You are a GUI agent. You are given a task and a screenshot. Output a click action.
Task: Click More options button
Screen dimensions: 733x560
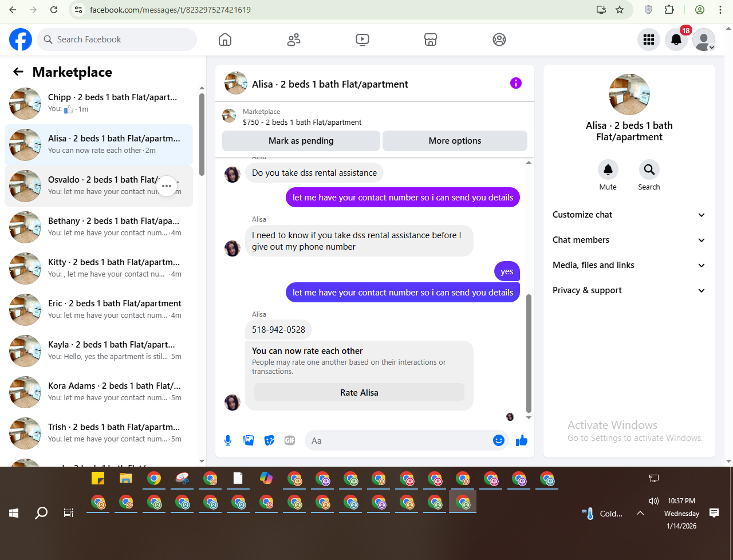point(455,141)
